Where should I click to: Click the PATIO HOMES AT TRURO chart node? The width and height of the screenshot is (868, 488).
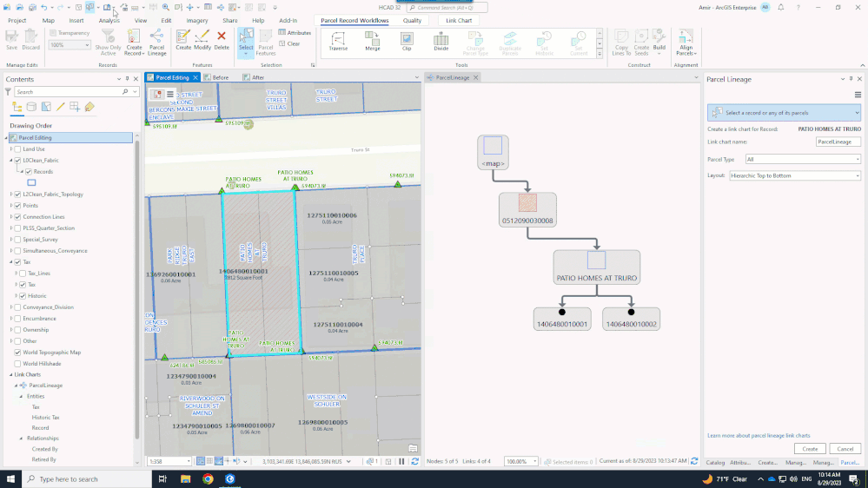597,267
